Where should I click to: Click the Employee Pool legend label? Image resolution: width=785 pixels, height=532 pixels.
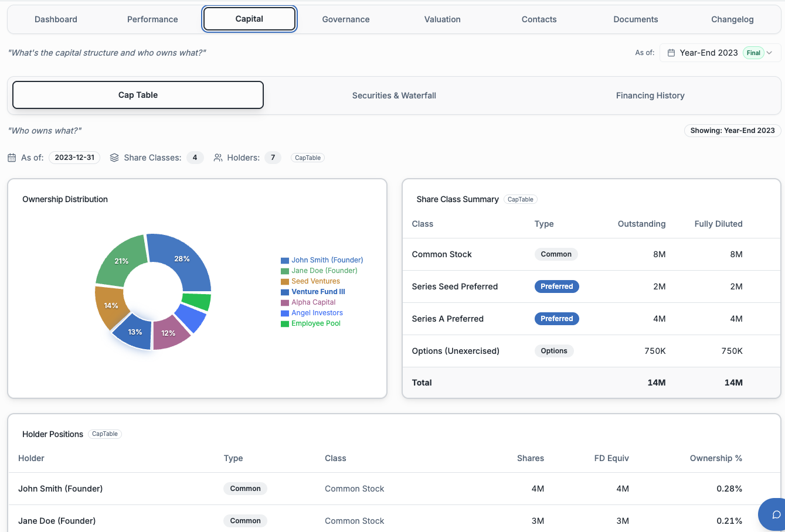click(316, 323)
